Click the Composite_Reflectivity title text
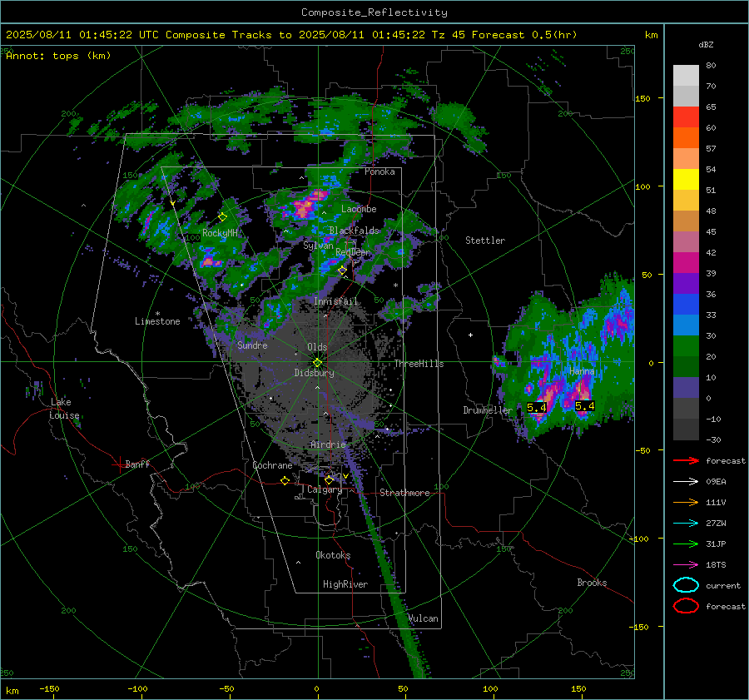The image size is (749, 700). coord(374,12)
